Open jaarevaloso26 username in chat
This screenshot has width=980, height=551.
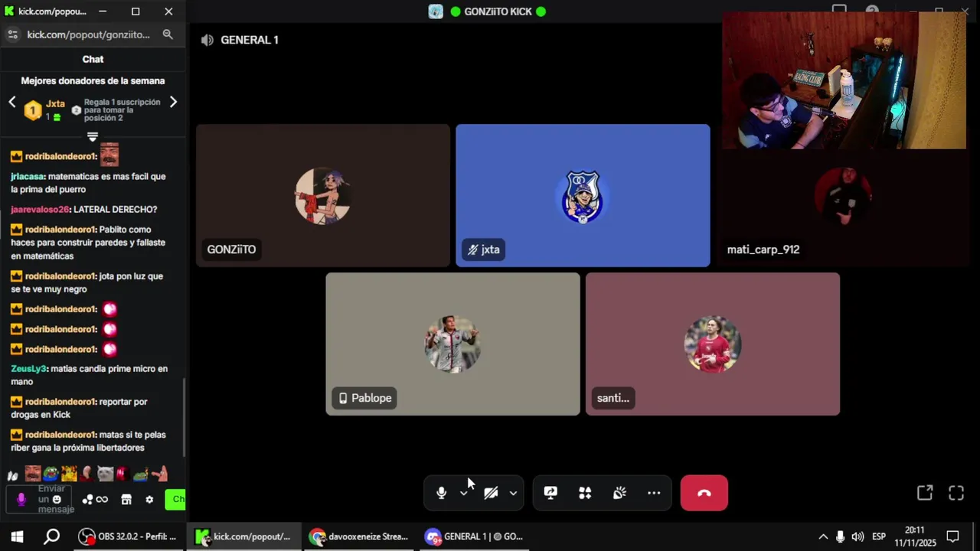tap(40, 210)
